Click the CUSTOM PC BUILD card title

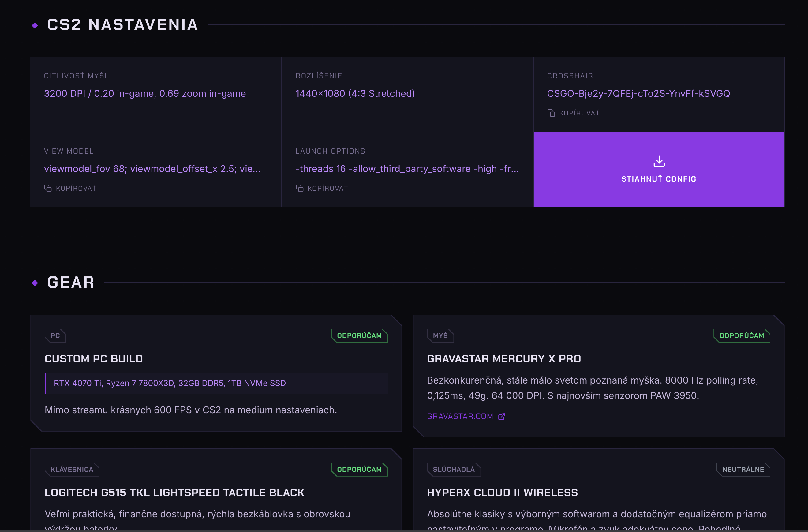pyautogui.click(x=94, y=358)
